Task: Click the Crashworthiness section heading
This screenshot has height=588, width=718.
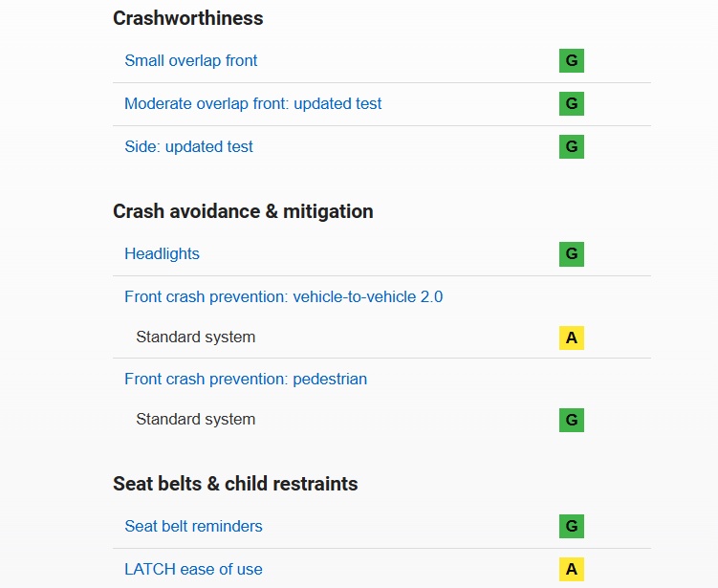Action: tap(188, 18)
